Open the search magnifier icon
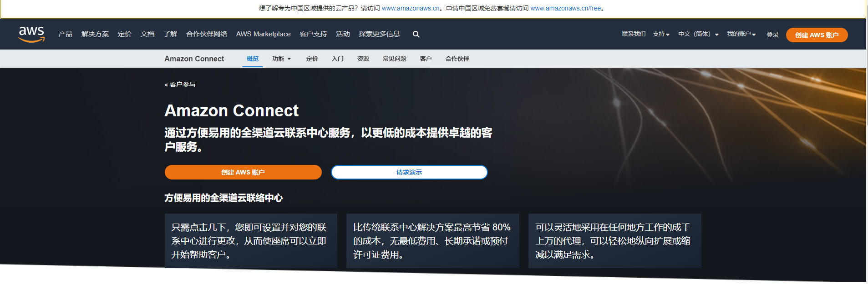This screenshot has height=284, width=868. click(416, 34)
